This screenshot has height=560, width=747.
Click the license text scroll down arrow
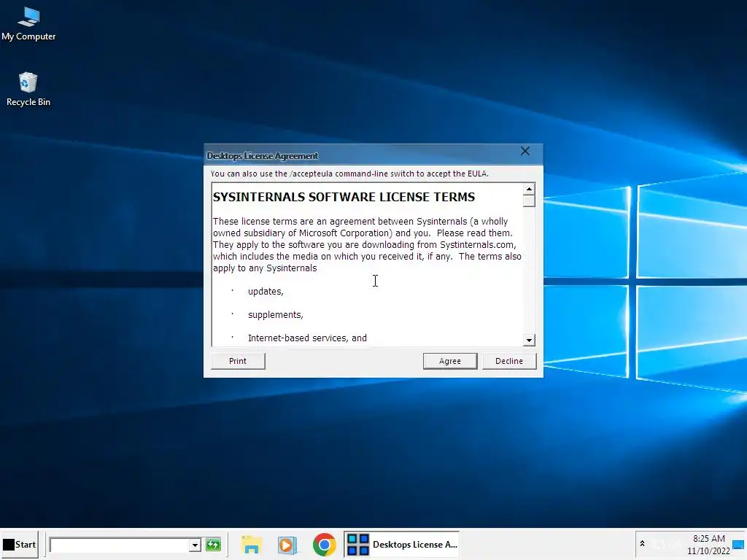point(529,340)
